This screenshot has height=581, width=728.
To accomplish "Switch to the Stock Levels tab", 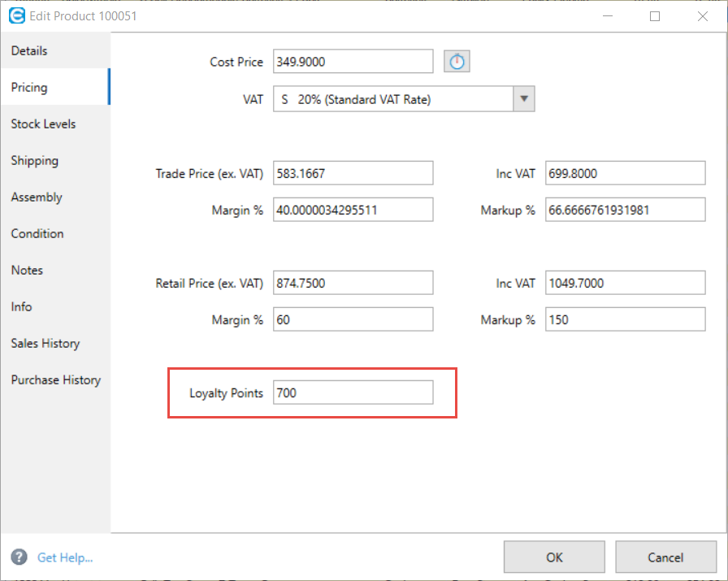I will (x=43, y=124).
